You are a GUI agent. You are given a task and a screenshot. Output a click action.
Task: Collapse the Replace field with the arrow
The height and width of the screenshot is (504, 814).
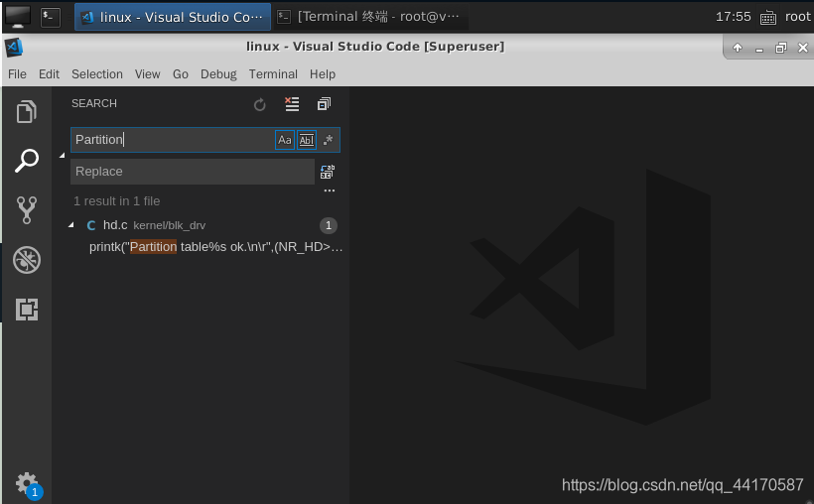(63, 155)
